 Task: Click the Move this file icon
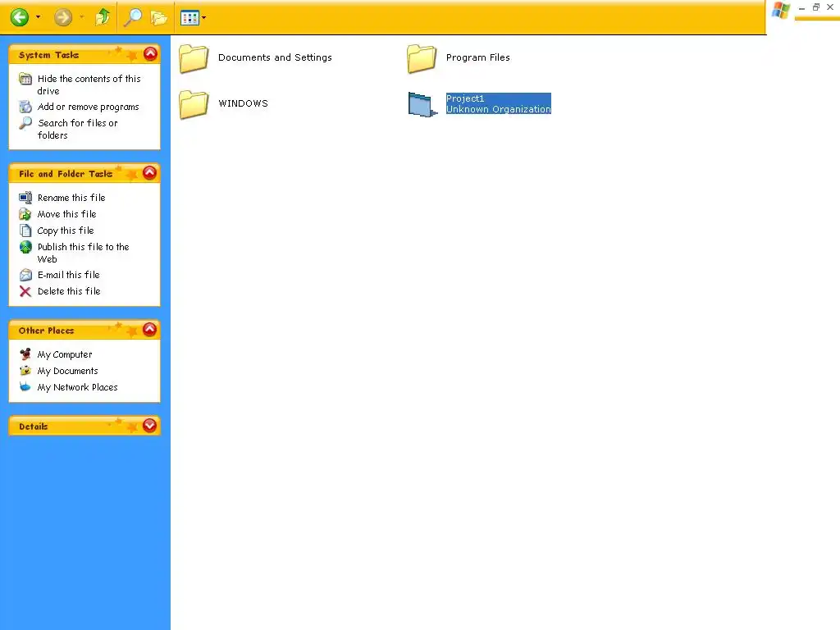click(25, 214)
